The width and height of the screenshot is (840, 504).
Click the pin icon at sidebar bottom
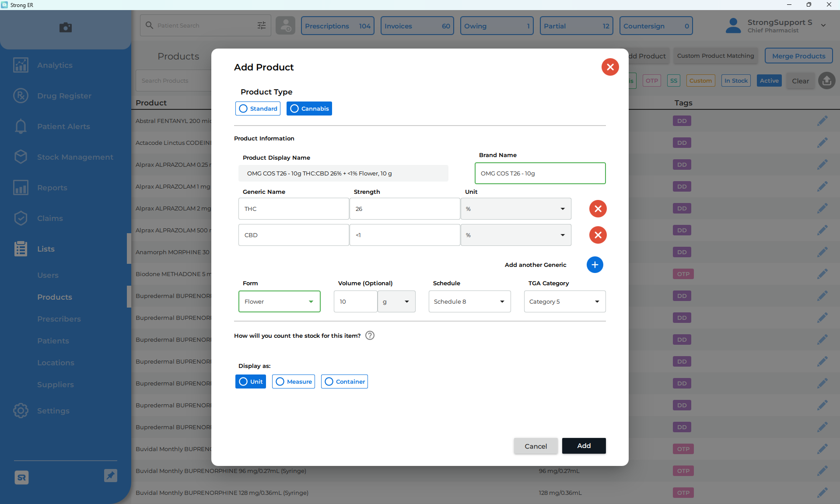point(111,476)
